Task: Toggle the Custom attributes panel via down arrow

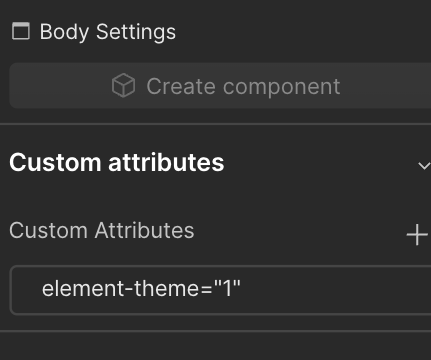Action: coord(424,165)
